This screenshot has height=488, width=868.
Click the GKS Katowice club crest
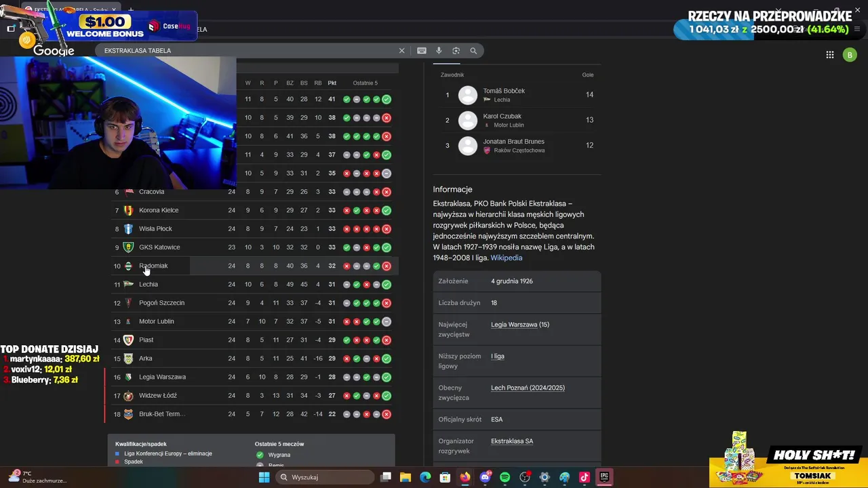pos(128,247)
